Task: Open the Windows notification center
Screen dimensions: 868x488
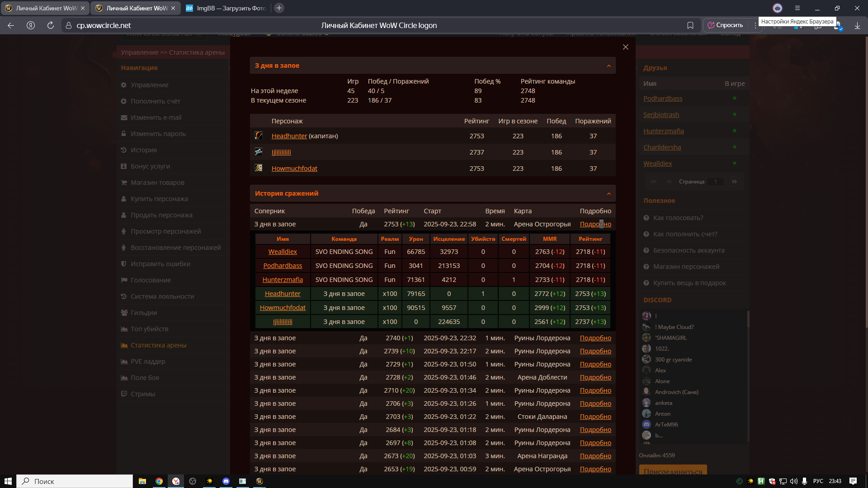Action: [x=853, y=481]
